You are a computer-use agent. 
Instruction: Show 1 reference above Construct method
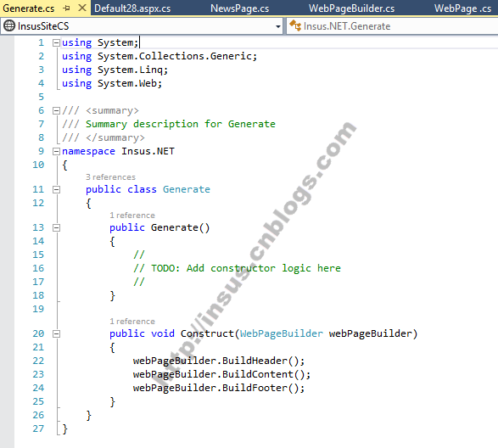(x=132, y=322)
